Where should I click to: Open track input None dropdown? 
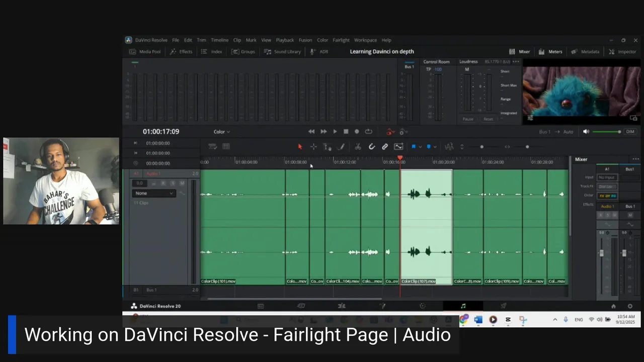[154, 193]
